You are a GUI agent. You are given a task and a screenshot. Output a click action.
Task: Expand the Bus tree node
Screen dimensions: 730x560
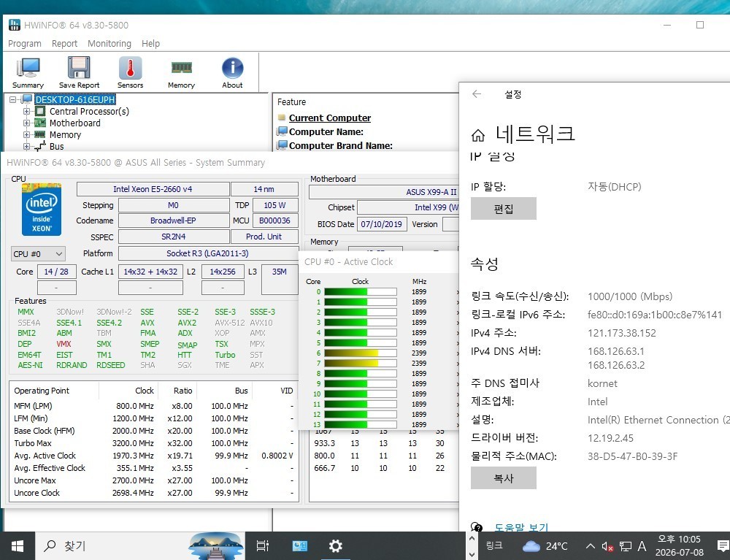click(x=26, y=146)
